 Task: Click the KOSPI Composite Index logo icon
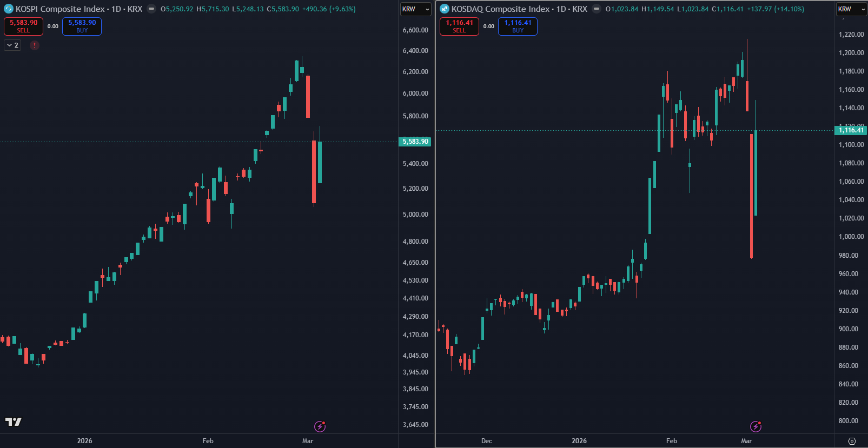[9, 9]
